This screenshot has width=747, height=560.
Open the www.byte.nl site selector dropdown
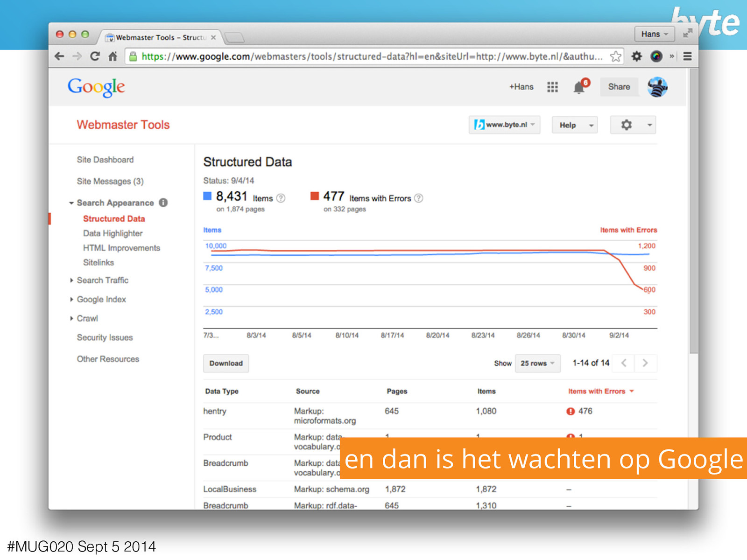[504, 125]
